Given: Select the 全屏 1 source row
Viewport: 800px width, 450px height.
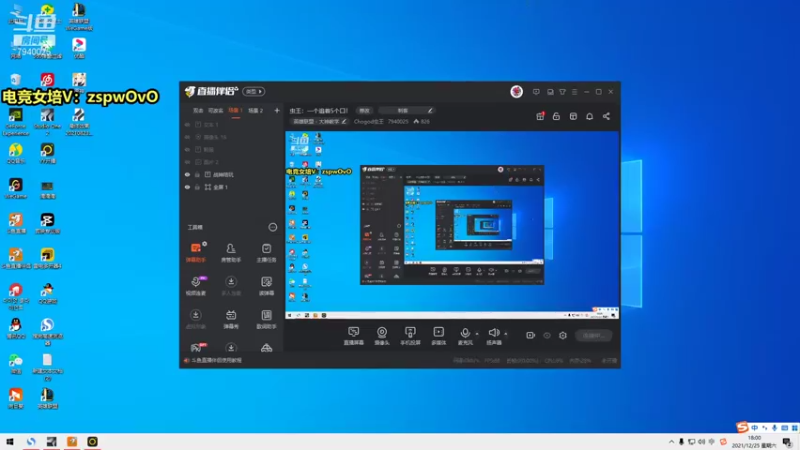Looking at the screenshot, I should [231, 187].
